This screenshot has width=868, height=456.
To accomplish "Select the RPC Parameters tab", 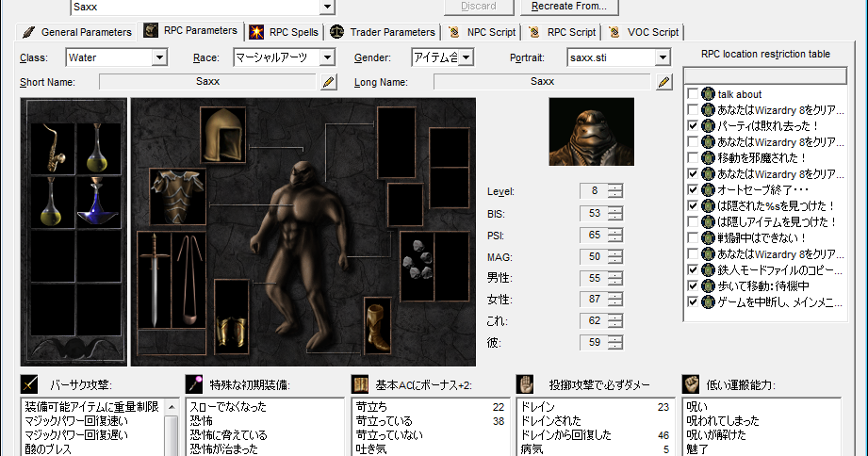I will 191,30.
